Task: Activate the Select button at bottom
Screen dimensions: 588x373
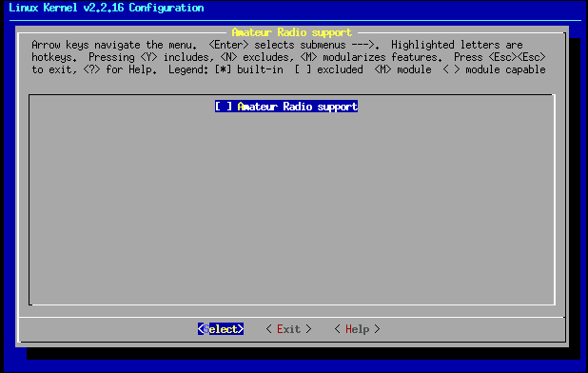Action: [221, 329]
